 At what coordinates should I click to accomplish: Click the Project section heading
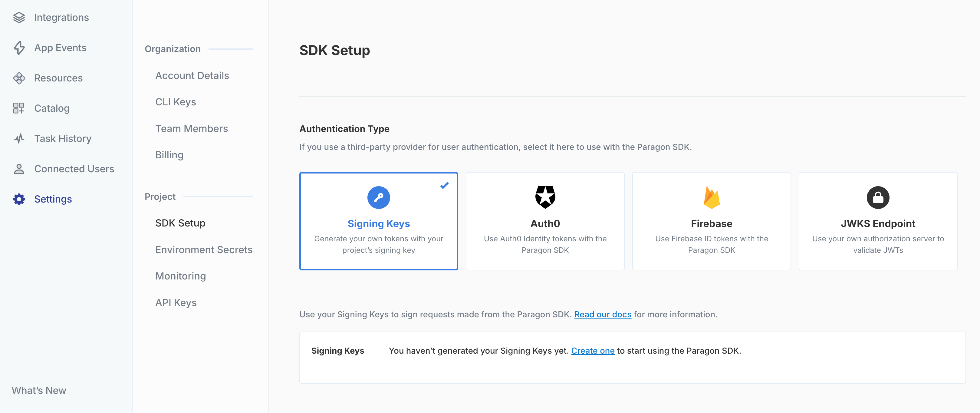click(160, 197)
